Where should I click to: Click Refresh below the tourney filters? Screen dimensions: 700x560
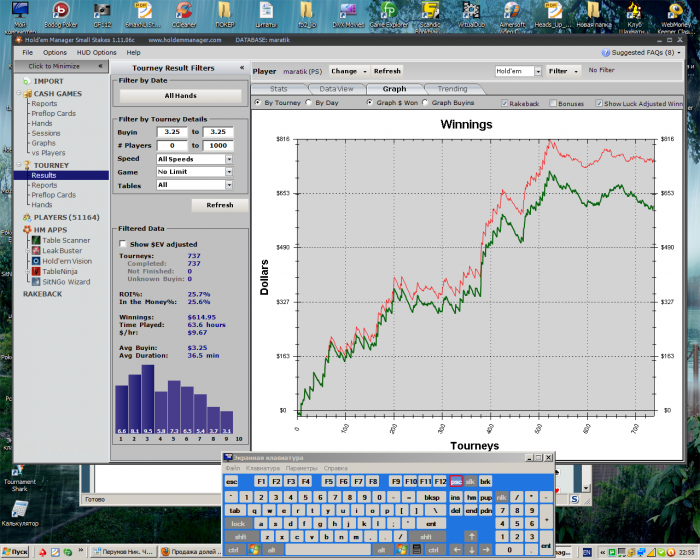point(219,205)
